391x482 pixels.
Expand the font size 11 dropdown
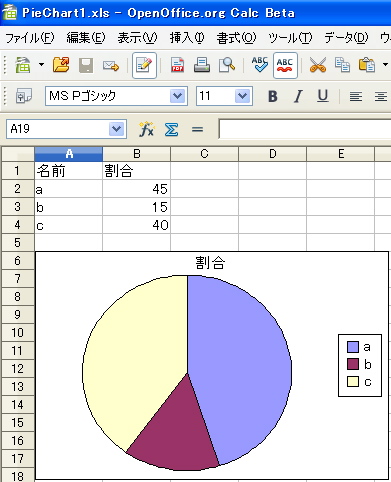pyautogui.click(x=242, y=96)
